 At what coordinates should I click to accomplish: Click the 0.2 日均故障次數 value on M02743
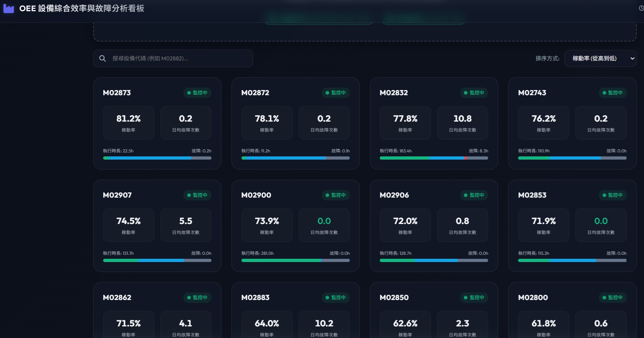(601, 119)
